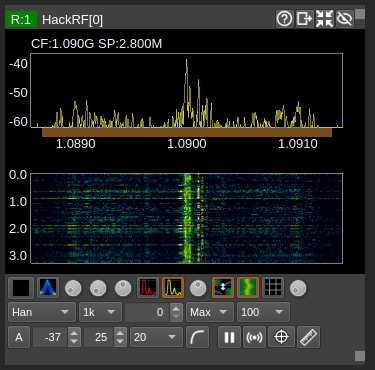Toggle the 3D spectrogram icon

[x=48, y=288]
